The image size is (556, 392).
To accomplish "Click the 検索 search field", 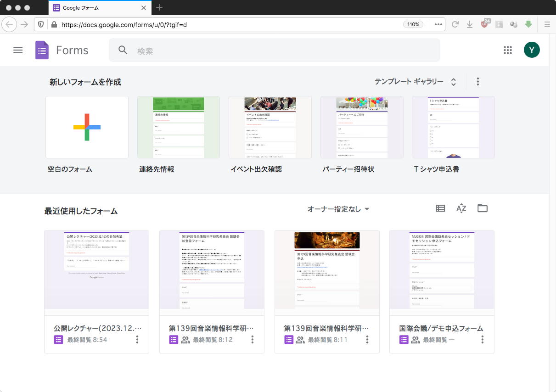I will (275, 50).
